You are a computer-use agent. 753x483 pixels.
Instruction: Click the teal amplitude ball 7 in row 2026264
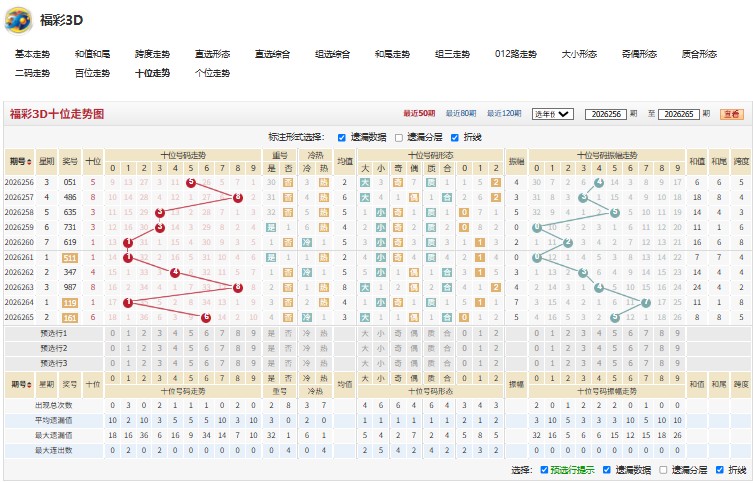click(646, 302)
